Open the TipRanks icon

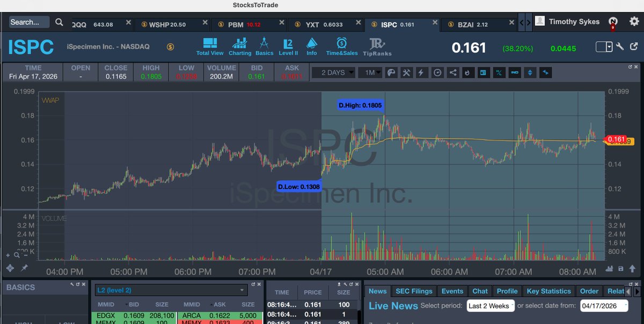pyautogui.click(x=377, y=47)
